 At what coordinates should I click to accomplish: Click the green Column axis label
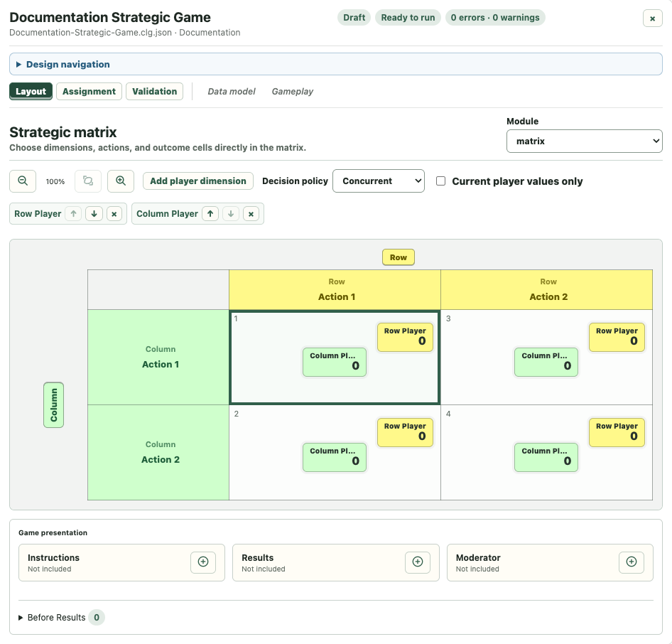click(x=53, y=404)
